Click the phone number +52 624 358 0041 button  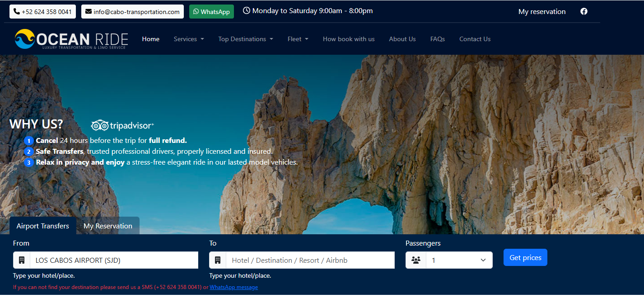point(42,12)
